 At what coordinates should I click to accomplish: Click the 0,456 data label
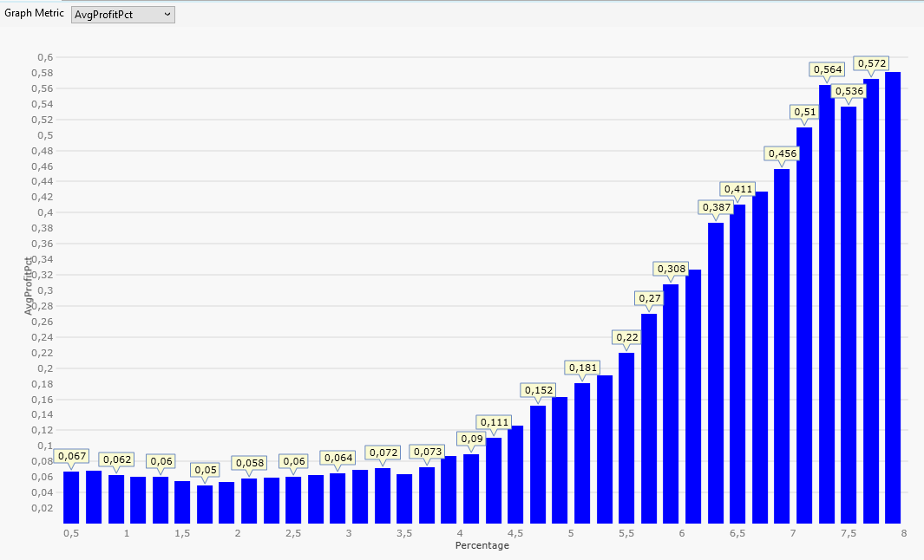coord(782,153)
